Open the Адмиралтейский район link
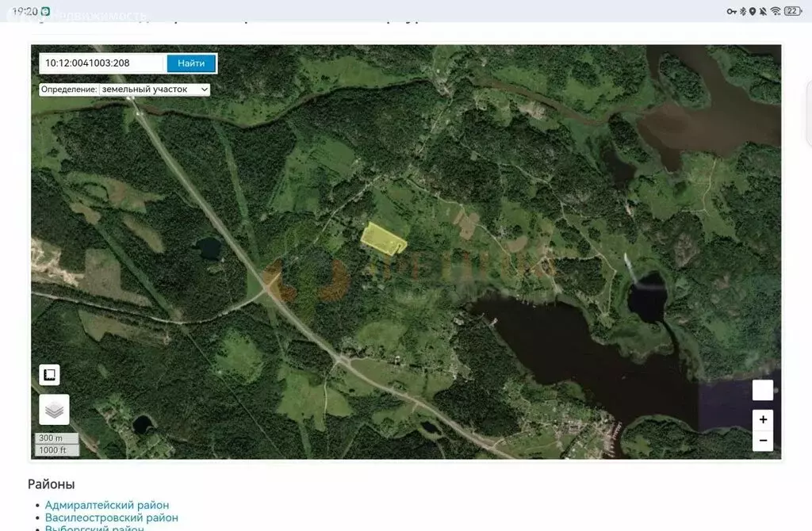The height and width of the screenshot is (531, 812). click(x=107, y=505)
